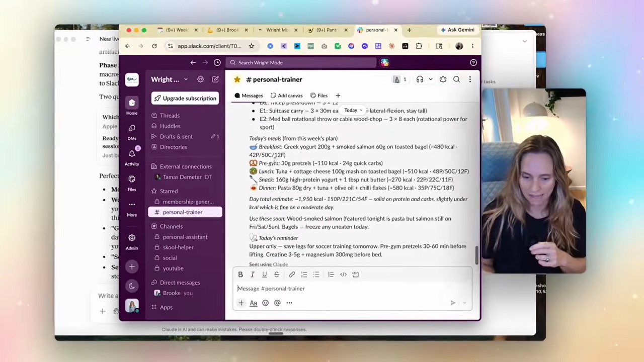Send the message with arrow icon
Viewport: 644px width, 362px height.
[x=453, y=303]
